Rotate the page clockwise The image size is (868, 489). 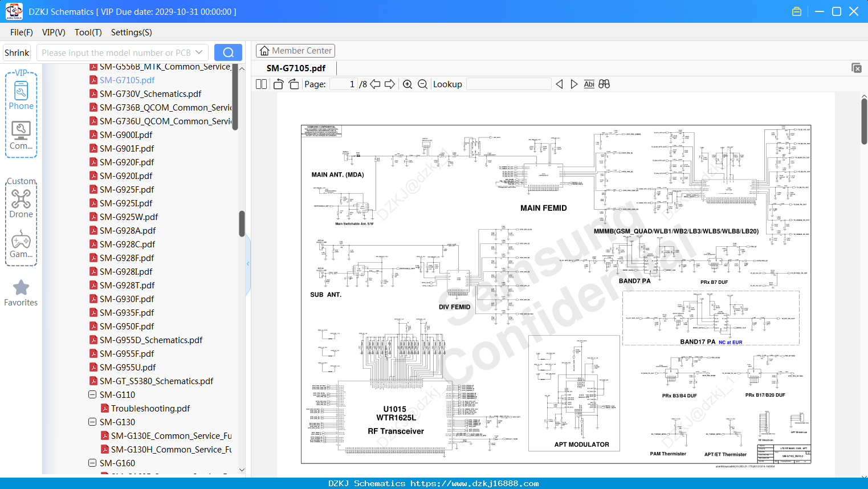pyautogui.click(x=294, y=84)
